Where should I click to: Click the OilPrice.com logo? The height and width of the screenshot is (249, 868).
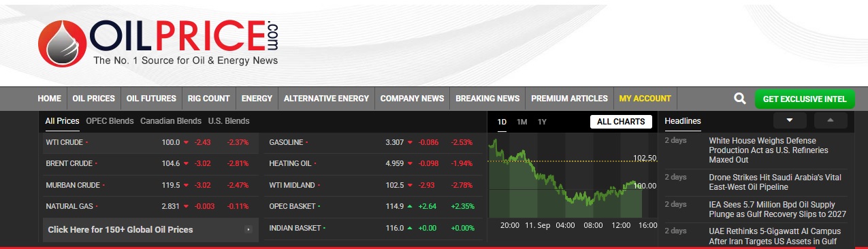(159, 42)
